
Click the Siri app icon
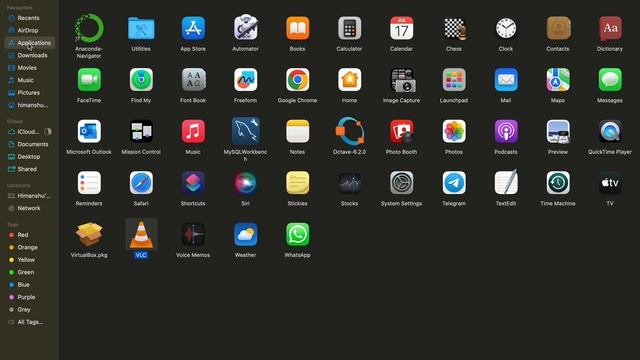tap(245, 183)
